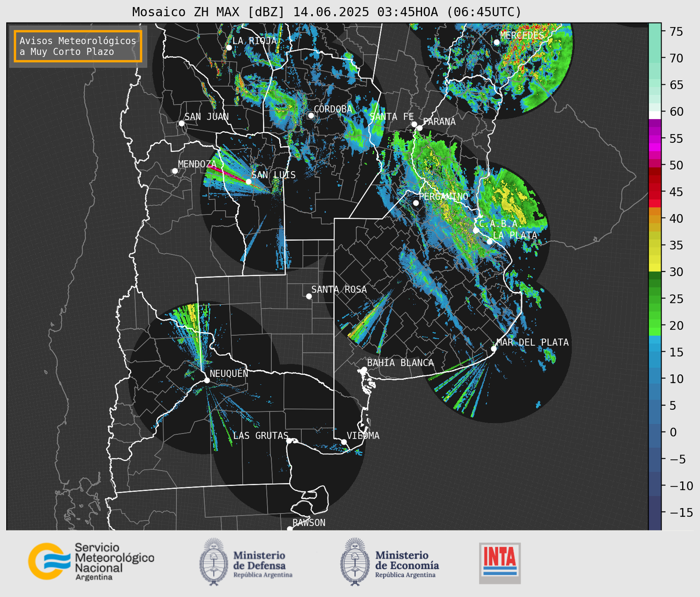Click the magenta 55 dBZ color band
Viewport: 700px width, 597px height.
click(655, 139)
